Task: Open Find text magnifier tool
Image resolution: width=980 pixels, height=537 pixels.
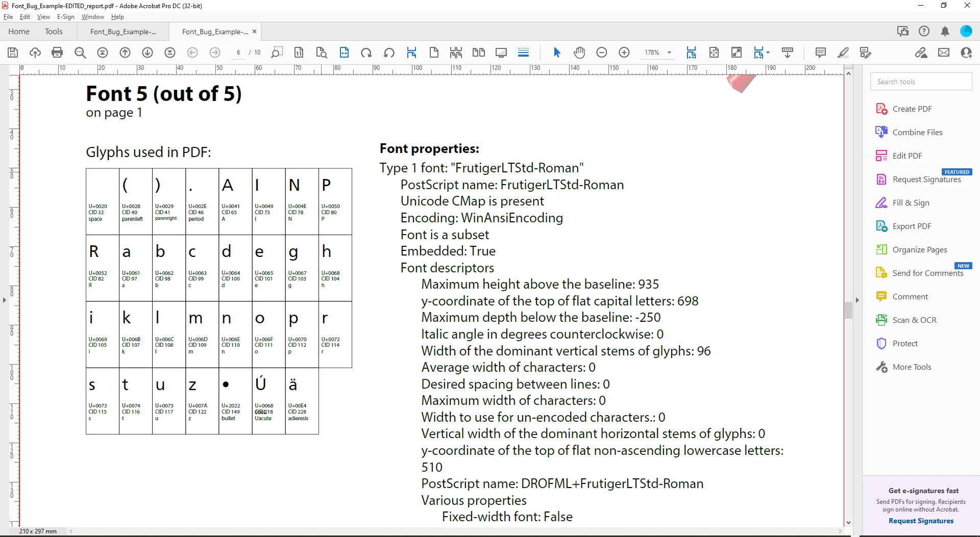Action: tap(80, 53)
